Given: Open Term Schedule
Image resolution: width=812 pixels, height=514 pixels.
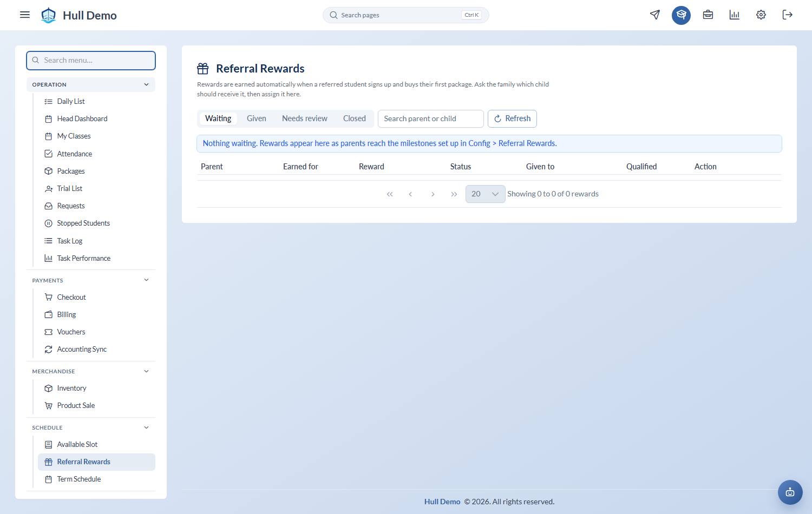Looking at the screenshot, I should tap(96, 479).
